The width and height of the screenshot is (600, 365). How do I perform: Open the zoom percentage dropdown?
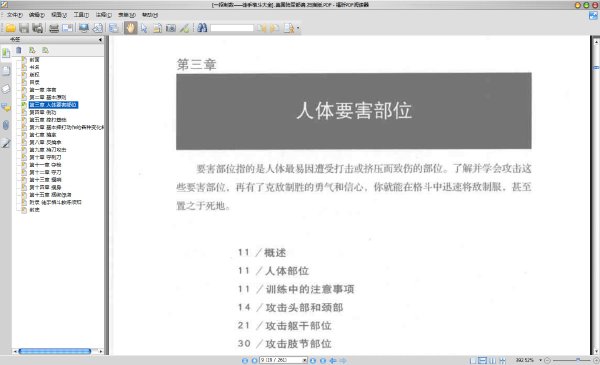(x=540, y=360)
